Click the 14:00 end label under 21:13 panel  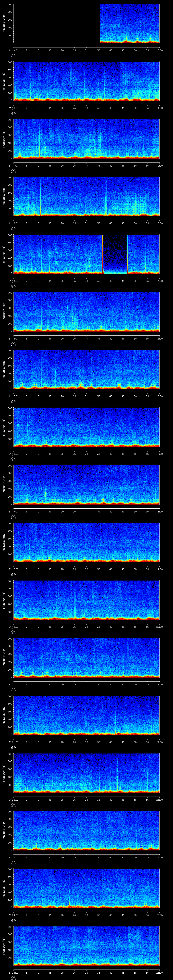pyautogui.click(x=159, y=281)
